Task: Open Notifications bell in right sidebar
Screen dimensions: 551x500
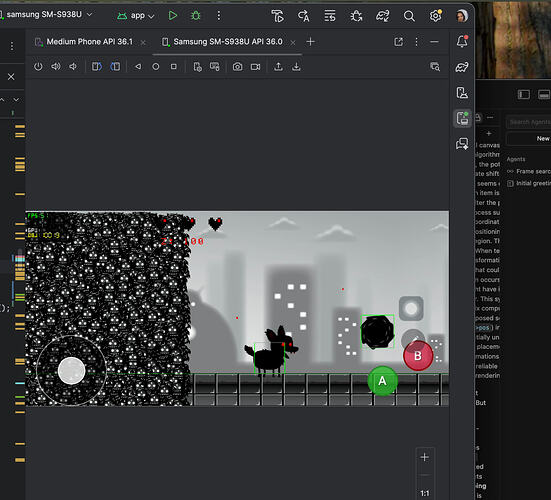Action: (462, 41)
